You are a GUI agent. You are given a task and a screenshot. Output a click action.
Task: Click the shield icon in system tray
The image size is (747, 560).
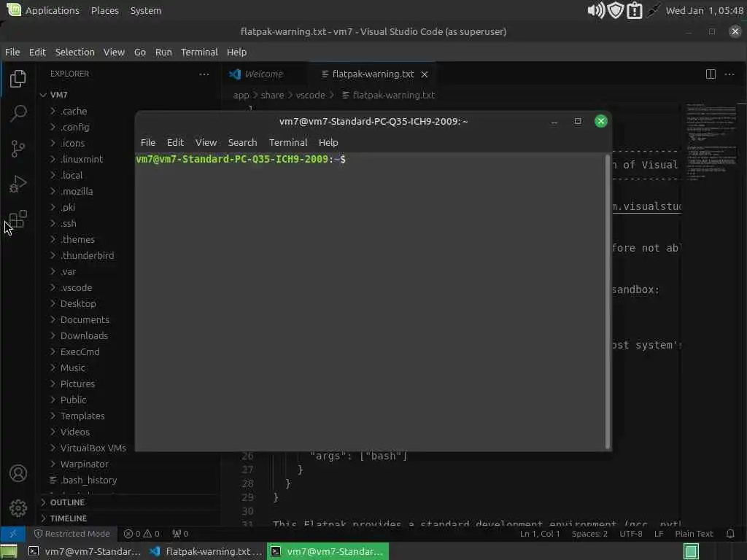pyautogui.click(x=616, y=10)
